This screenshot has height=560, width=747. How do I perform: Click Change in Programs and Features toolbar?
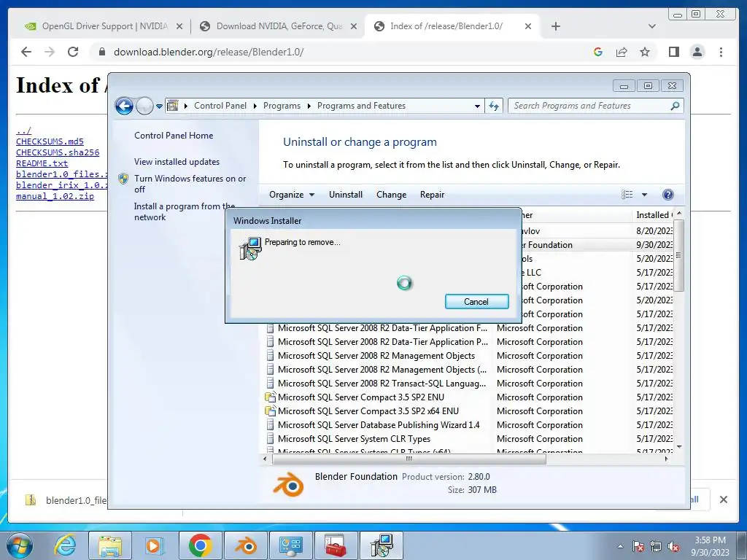[391, 194]
